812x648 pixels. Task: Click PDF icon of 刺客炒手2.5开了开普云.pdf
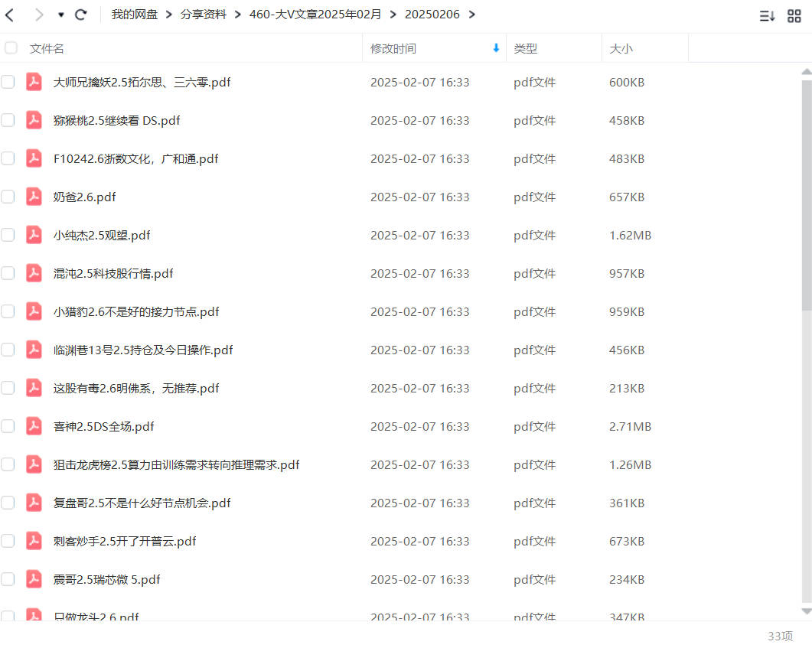(34, 542)
